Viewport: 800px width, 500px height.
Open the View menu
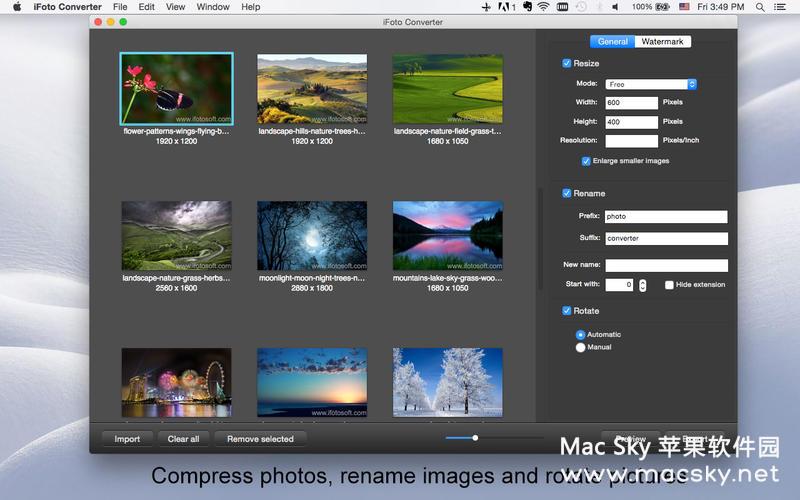[x=176, y=7]
